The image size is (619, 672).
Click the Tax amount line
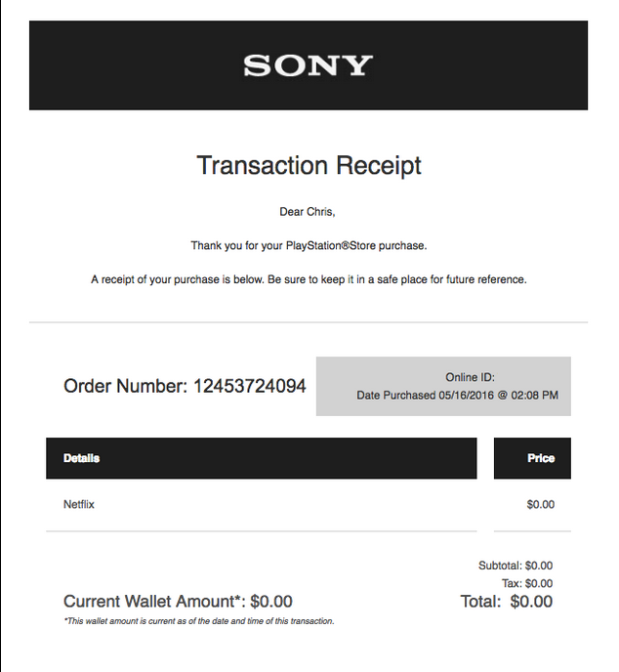click(x=526, y=583)
